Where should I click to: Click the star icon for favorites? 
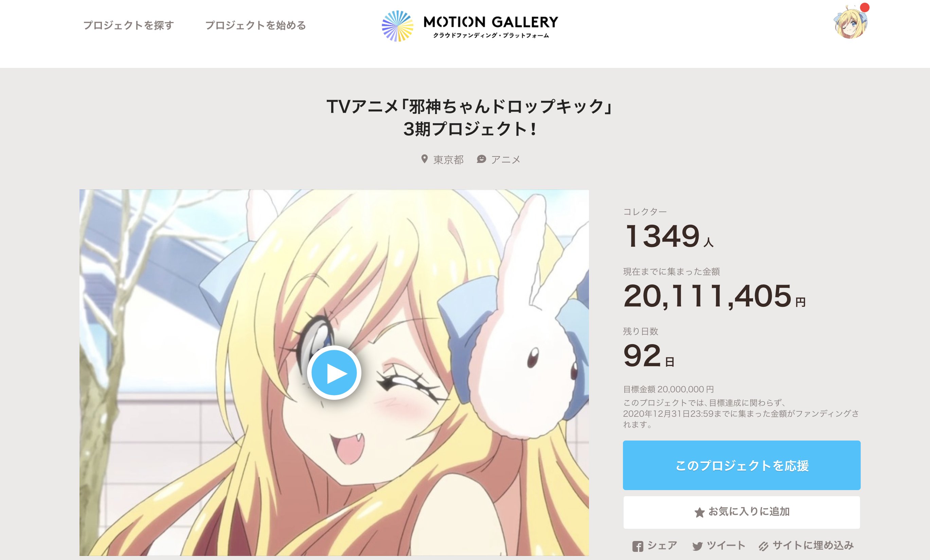click(699, 512)
